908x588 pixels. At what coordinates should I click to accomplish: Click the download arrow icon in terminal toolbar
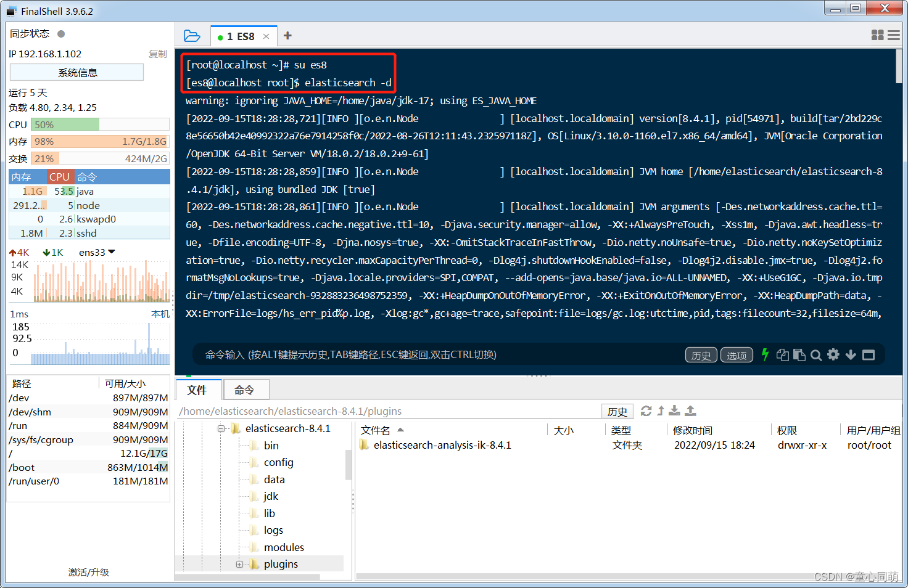tap(851, 354)
